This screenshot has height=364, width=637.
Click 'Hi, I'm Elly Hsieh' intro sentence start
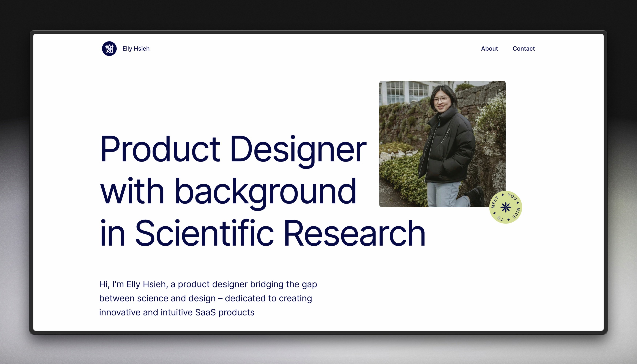click(x=133, y=284)
